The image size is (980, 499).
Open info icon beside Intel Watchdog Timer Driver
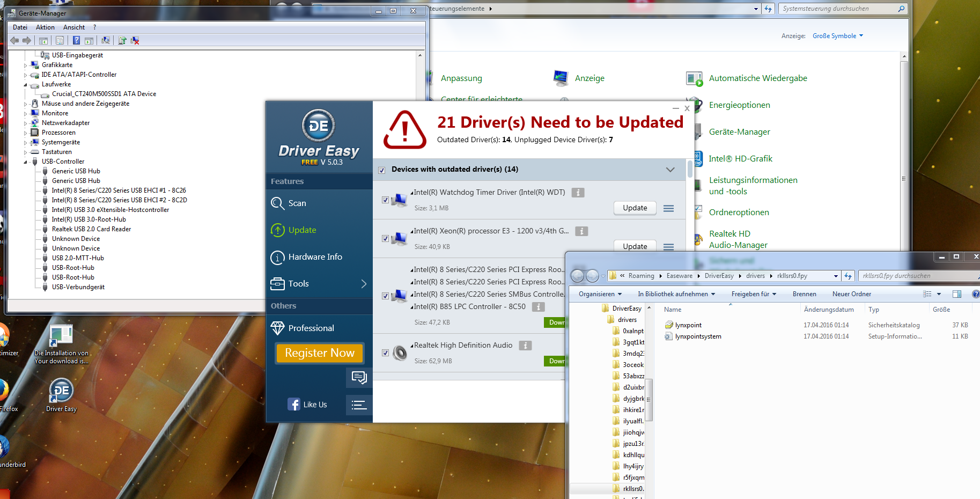[x=578, y=193]
